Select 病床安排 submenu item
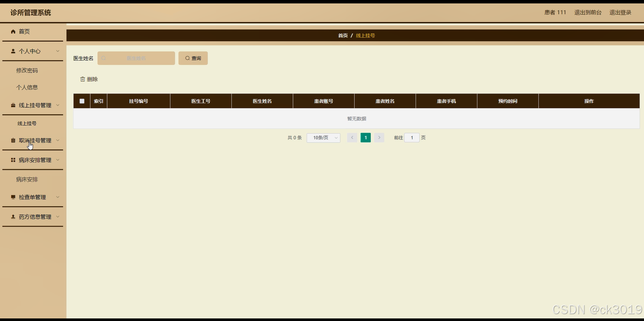644x321 pixels. coord(27,180)
